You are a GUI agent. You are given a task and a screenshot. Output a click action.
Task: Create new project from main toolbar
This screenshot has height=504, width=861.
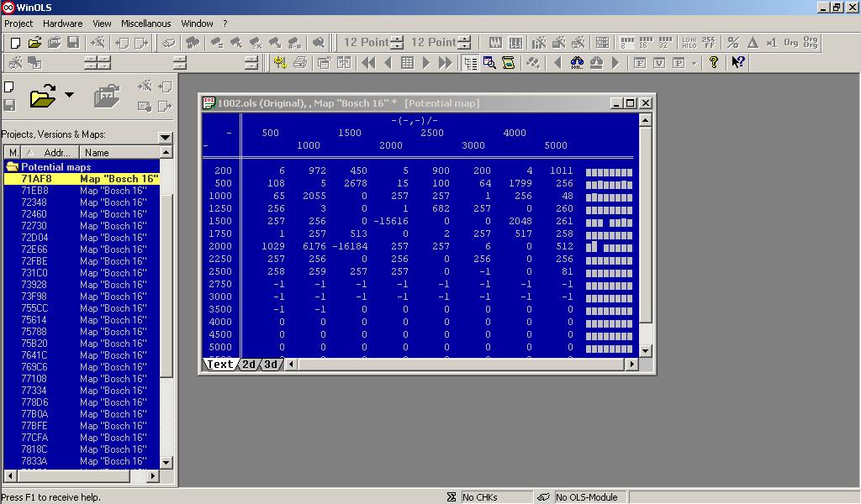(15, 42)
